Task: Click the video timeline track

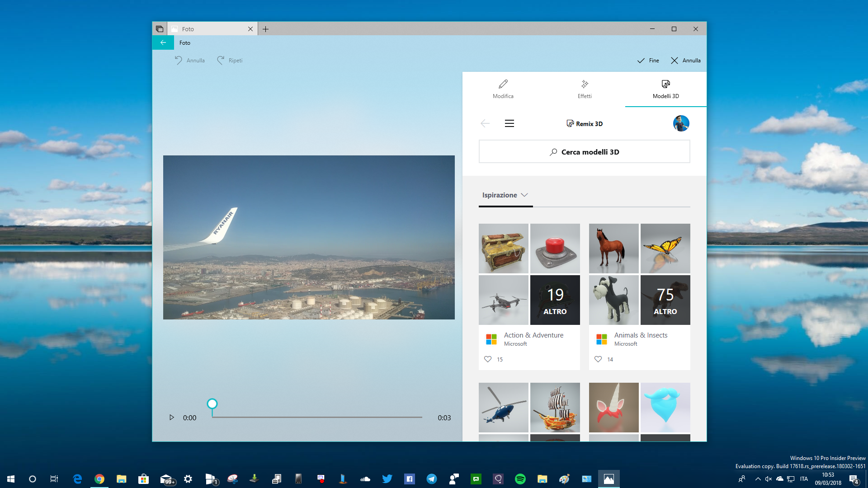Action: coord(317,417)
